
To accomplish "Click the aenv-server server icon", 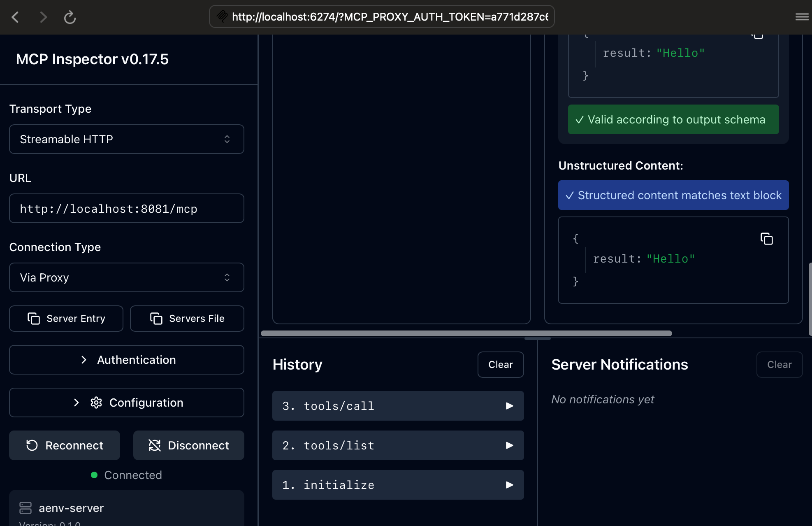I will click(26, 508).
